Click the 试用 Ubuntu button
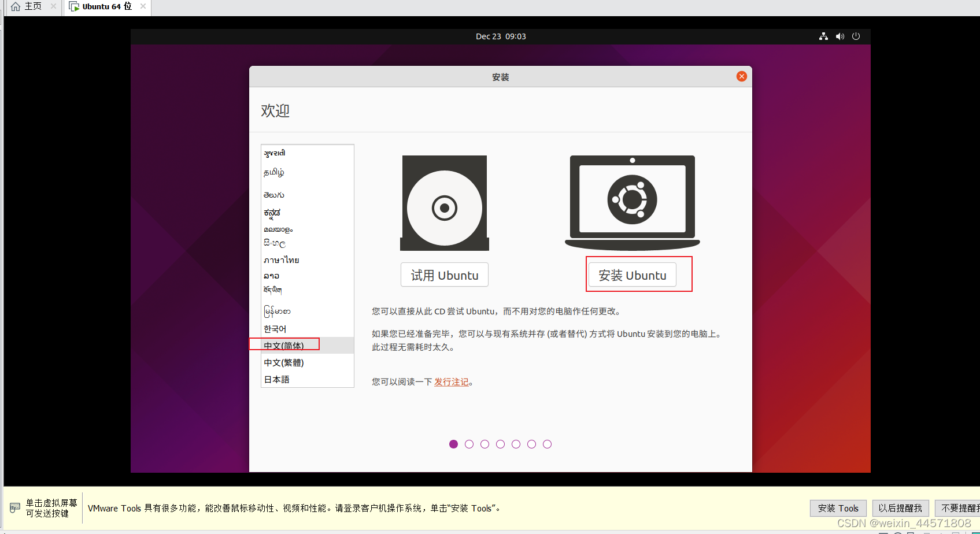Screen dimensions: 980x534 (445, 275)
